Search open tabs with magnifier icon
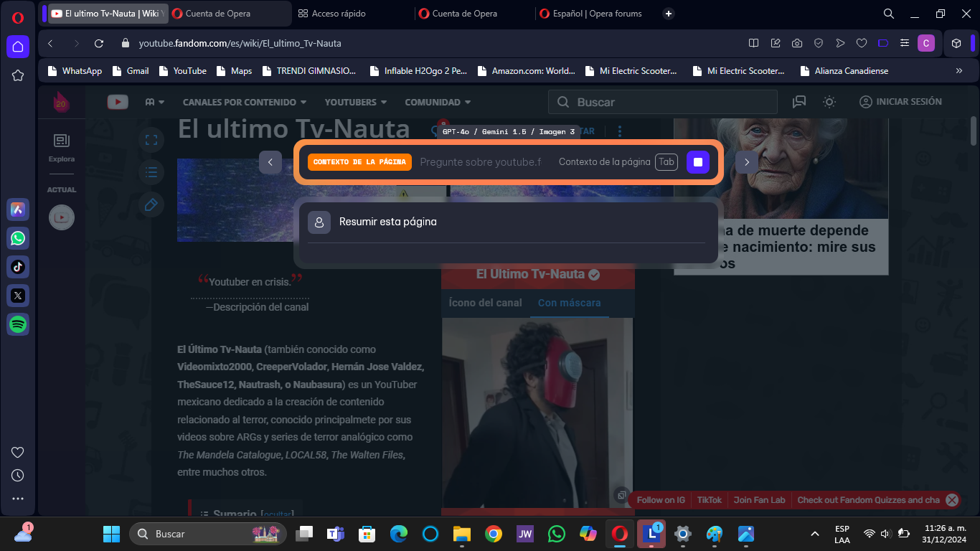Viewport: 980px width, 551px height. (888, 14)
